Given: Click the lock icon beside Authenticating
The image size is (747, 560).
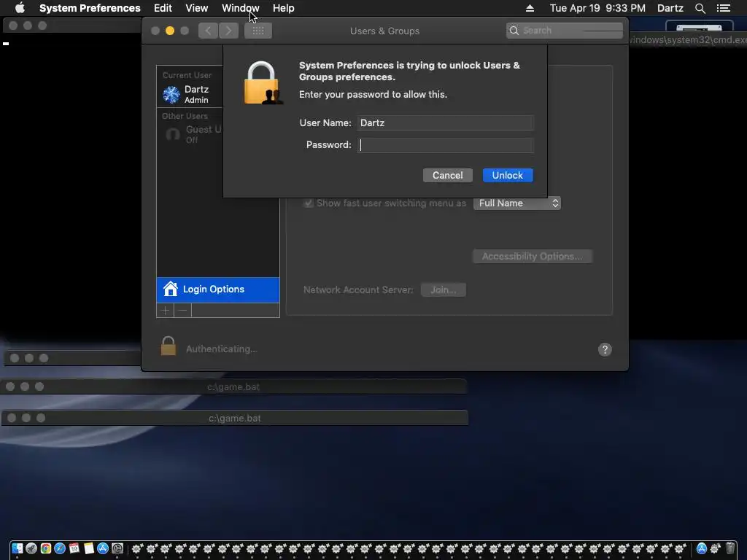Looking at the screenshot, I should 169,346.
